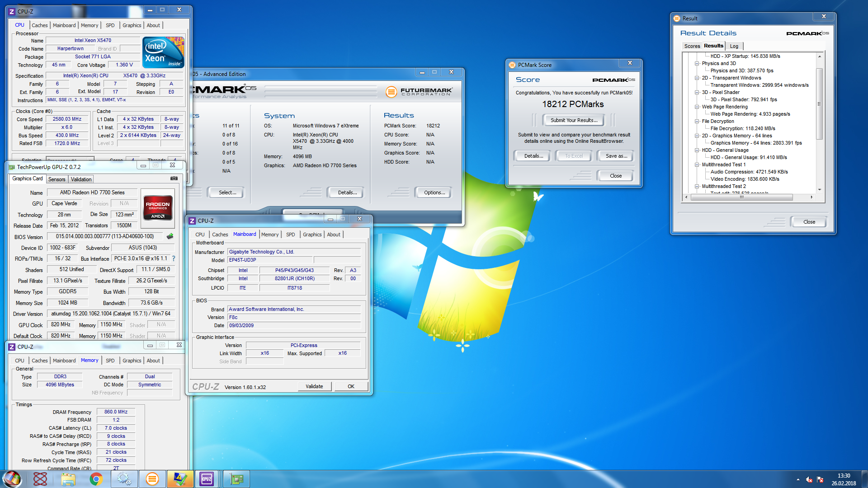The height and width of the screenshot is (488, 868).
Task: Click Submit Your Results button
Action: (x=574, y=120)
